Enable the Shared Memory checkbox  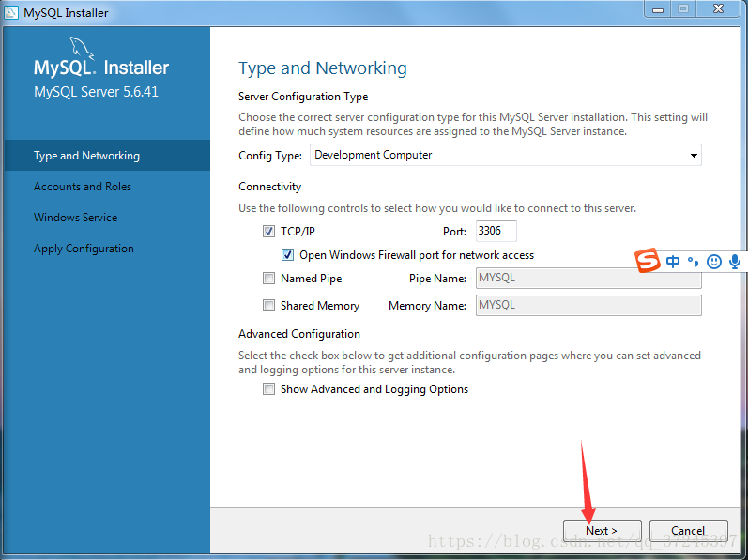[268, 305]
